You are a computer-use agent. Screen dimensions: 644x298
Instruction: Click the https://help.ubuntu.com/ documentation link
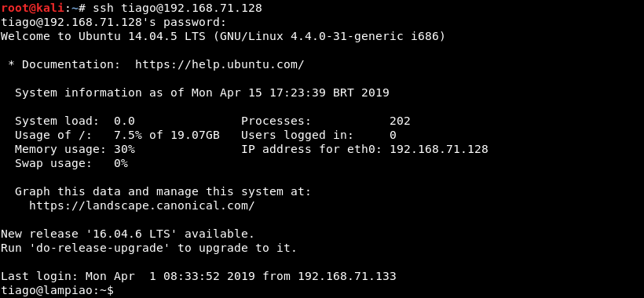pyautogui.click(x=219, y=65)
